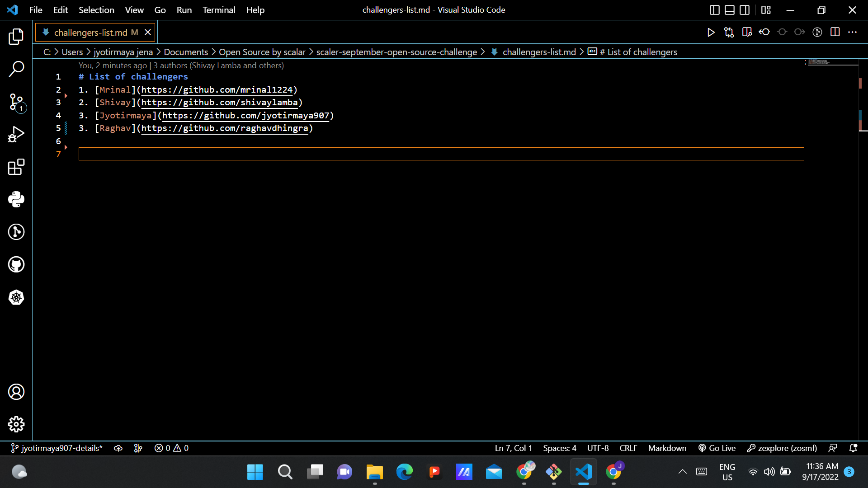Open Problems via errors and warnings count
This screenshot has width=868, height=488.
(171, 448)
